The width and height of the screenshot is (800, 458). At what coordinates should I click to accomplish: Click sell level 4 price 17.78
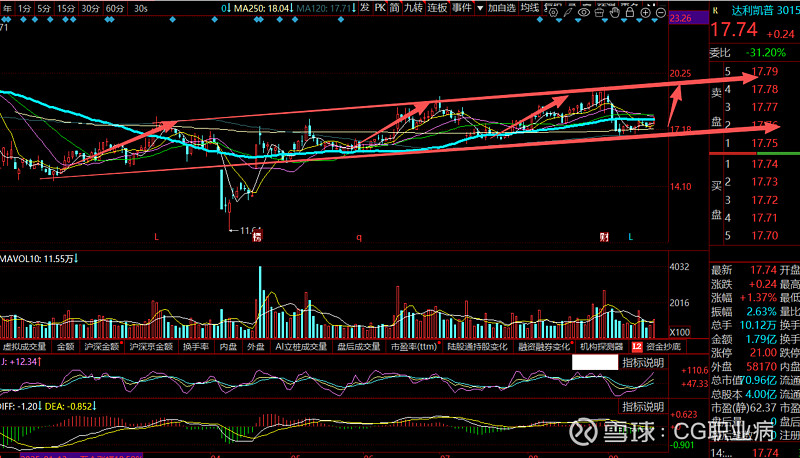pos(764,90)
